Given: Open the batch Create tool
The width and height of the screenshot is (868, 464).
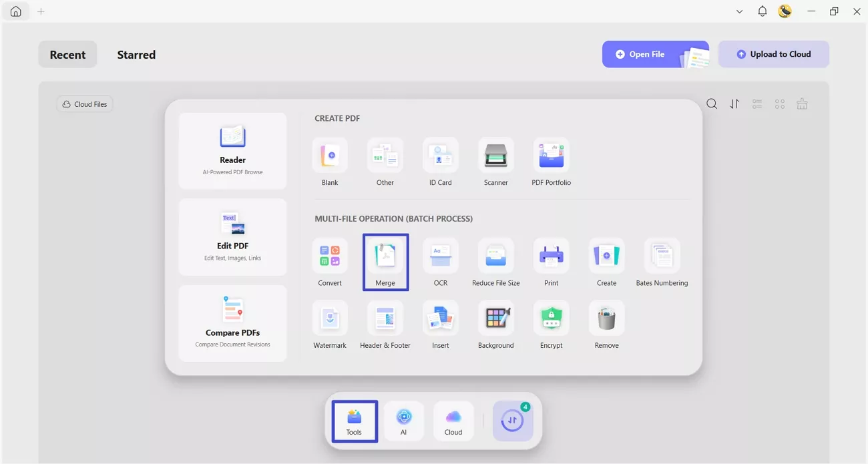Looking at the screenshot, I should (x=607, y=262).
